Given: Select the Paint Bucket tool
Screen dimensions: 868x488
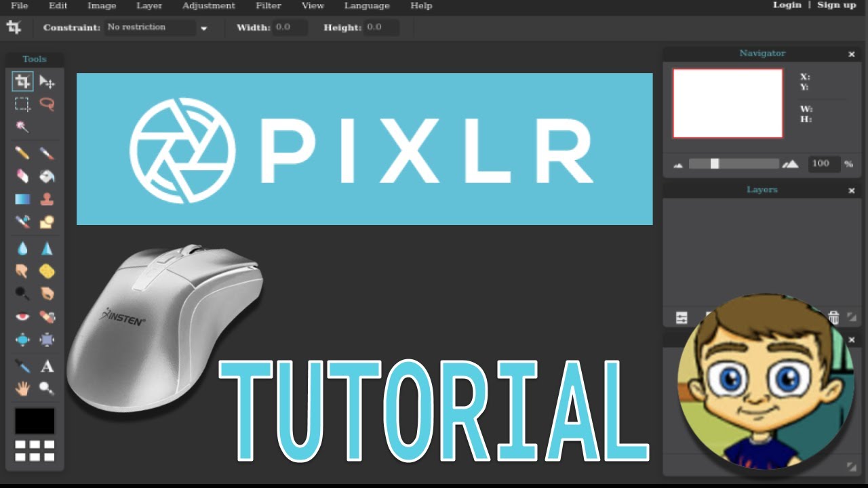Looking at the screenshot, I should (47, 176).
